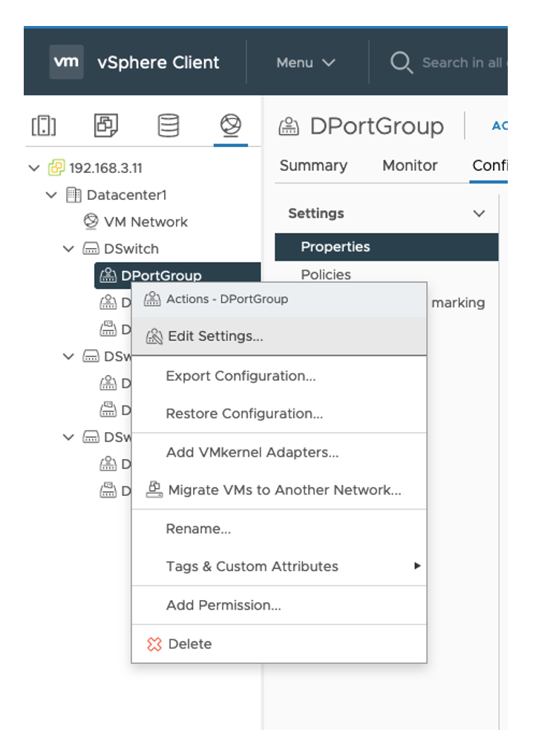Viewport: 533px width, 756px height.
Task: Switch to the Configure tab
Action: pos(490,166)
